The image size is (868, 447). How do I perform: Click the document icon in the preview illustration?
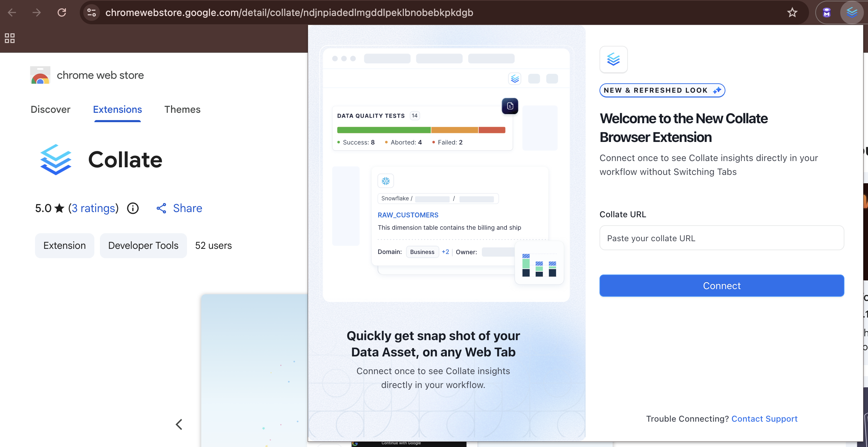(x=510, y=106)
